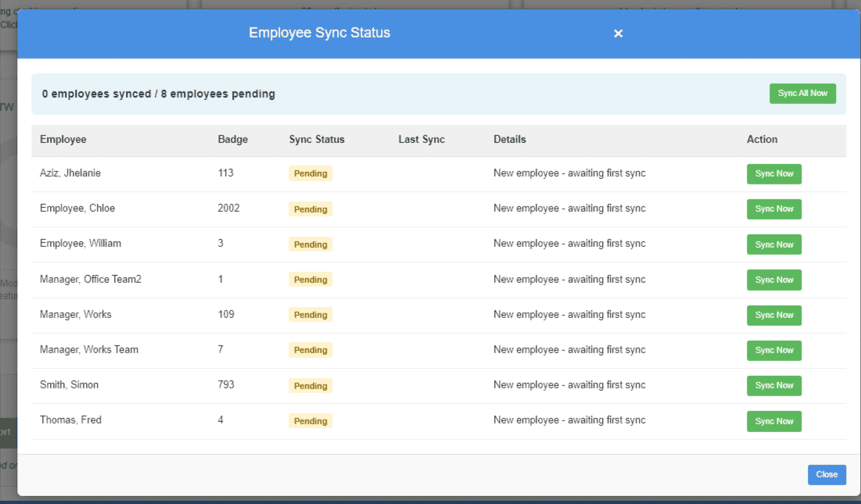The width and height of the screenshot is (861, 504).
Task: Click the Details column header
Action: 510,139
